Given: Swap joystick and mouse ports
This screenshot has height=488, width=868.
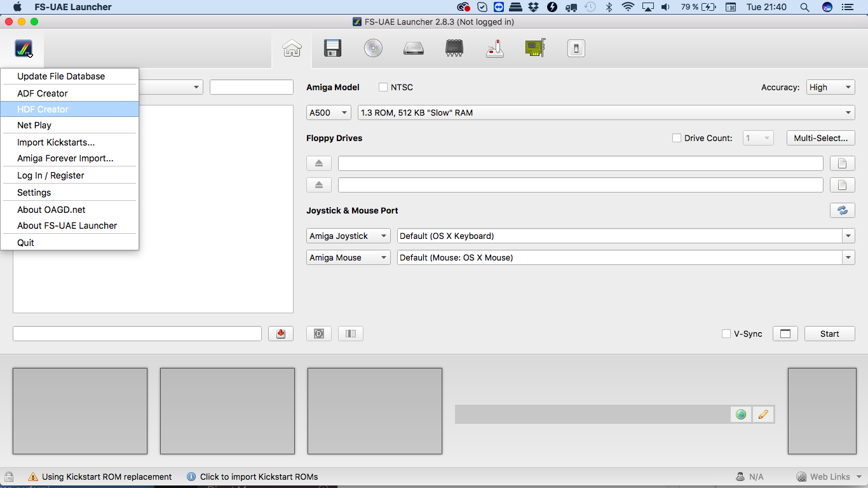Looking at the screenshot, I should [x=843, y=210].
